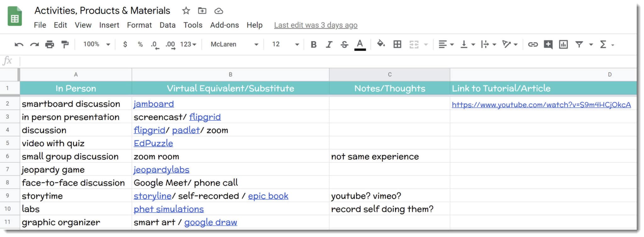Open the google draw link
Image resolution: width=644 pixels, height=237 pixels.
211,222
